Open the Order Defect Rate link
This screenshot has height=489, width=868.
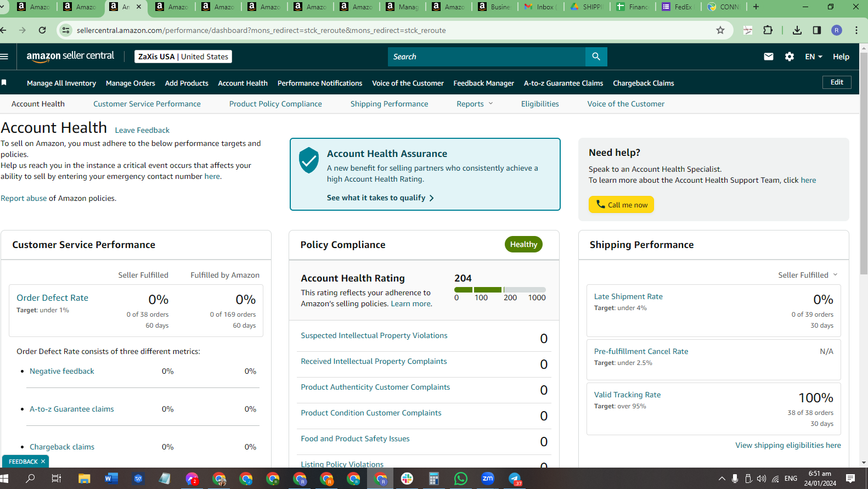point(52,297)
